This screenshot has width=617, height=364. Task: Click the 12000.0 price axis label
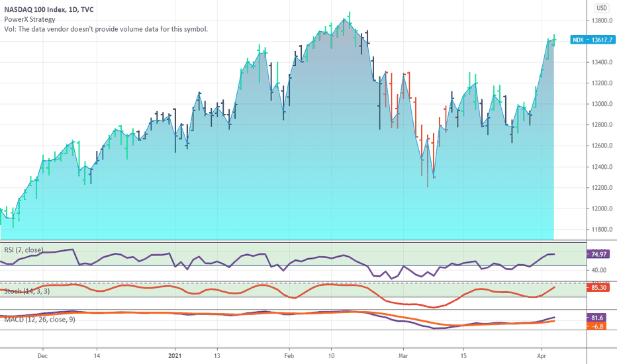pyautogui.click(x=602, y=208)
